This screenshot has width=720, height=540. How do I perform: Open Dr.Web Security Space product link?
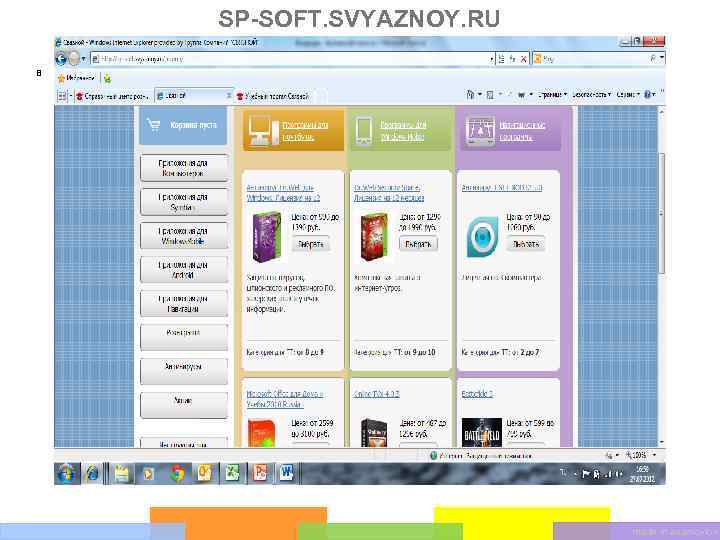pos(389,193)
